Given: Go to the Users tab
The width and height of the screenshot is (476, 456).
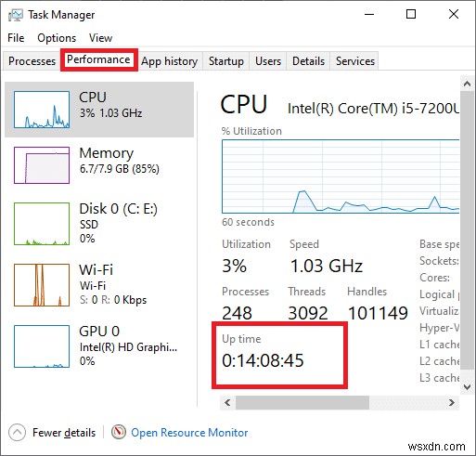Looking at the screenshot, I should pos(268,61).
